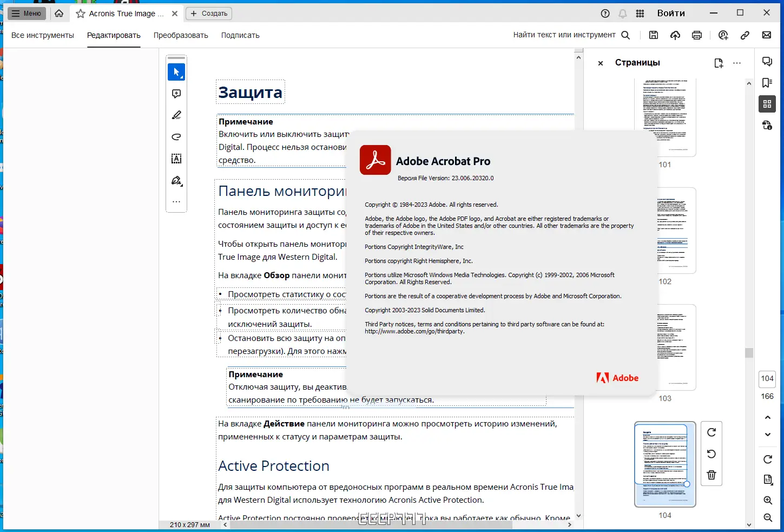Viewport: 784px width, 532px height.
Task: Click the Версия File Version text in the dialog
Action: coord(446,178)
